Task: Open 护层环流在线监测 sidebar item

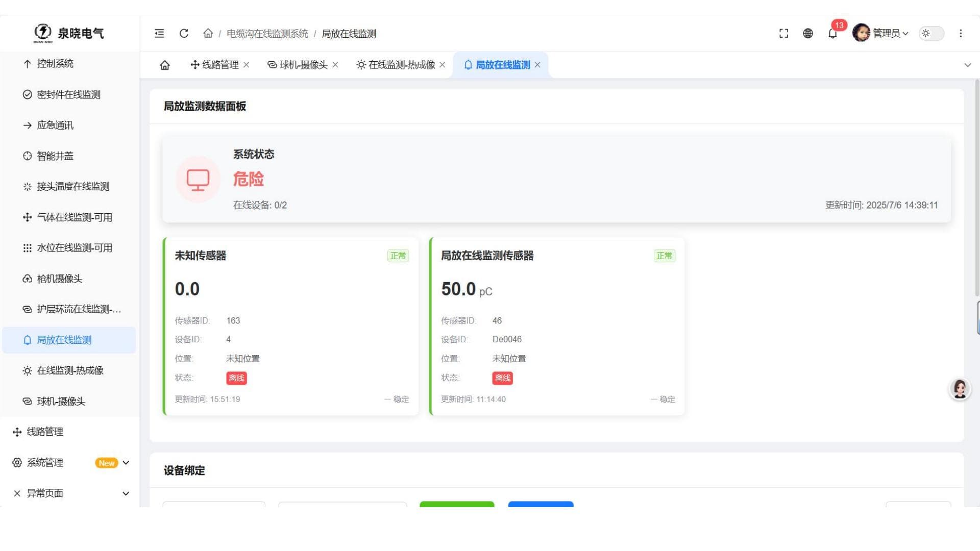Action: click(69, 309)
